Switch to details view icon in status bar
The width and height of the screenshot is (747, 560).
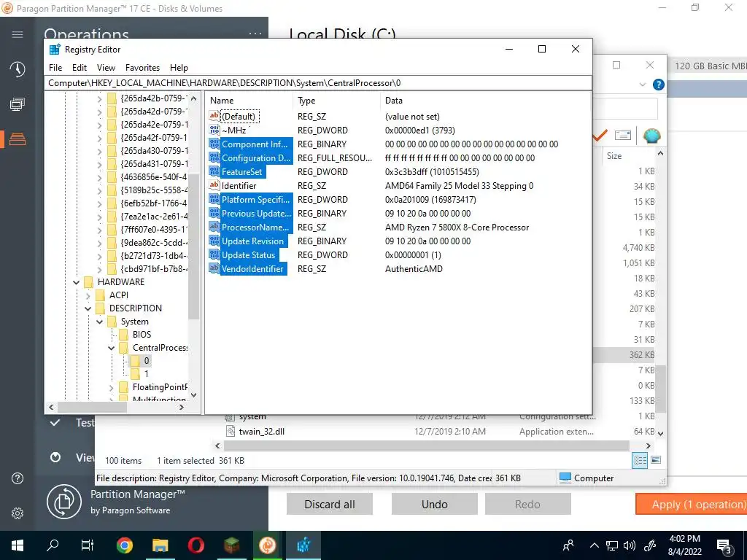[640, 460]
